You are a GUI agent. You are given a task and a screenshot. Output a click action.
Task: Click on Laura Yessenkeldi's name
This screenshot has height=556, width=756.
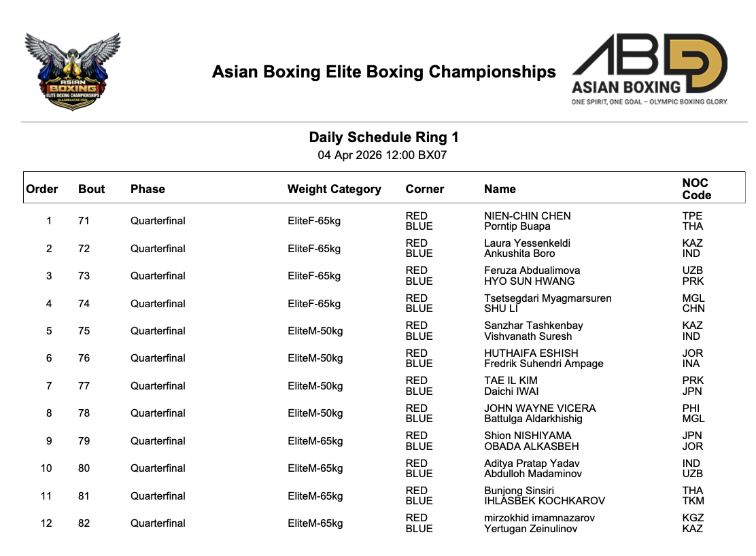(x=527, y=243)
